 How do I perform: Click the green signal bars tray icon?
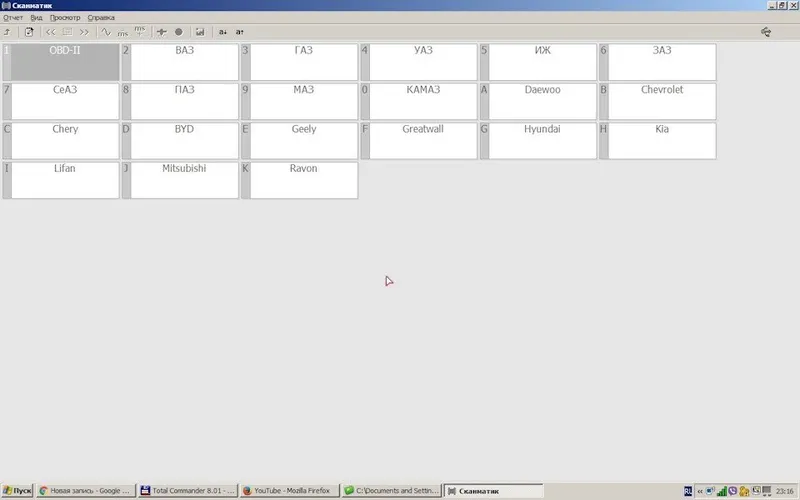pos(721,491)
